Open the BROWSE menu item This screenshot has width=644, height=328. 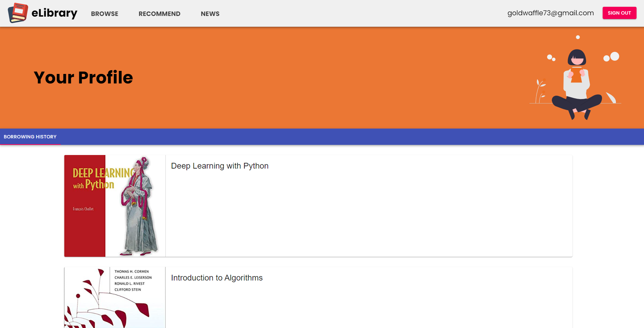point(104,14)
